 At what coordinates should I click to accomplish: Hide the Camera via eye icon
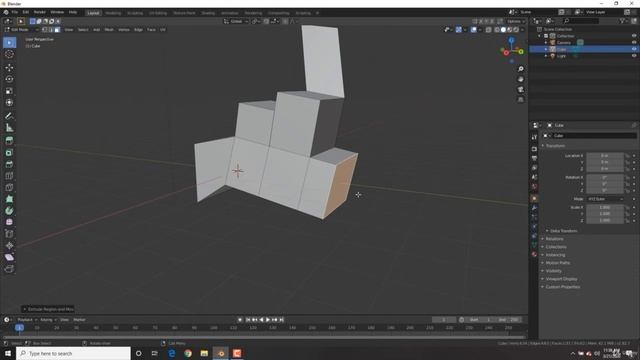pos(634,42)
